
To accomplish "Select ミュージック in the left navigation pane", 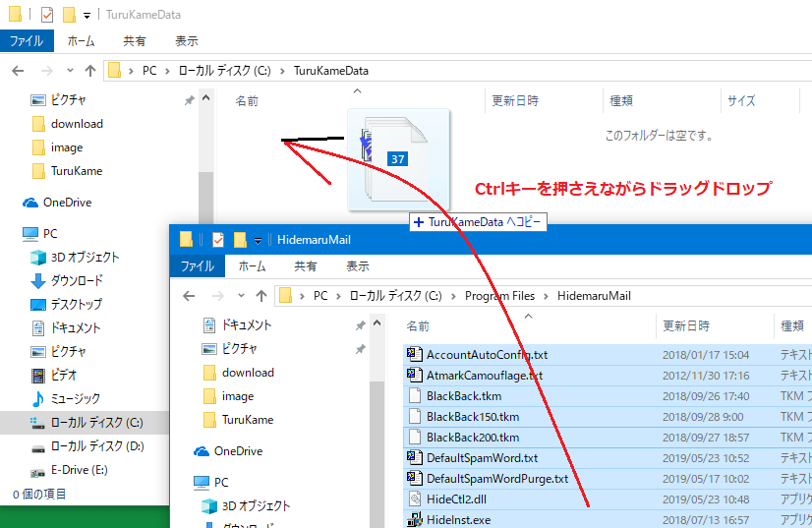I will pyautogui.click(x=75, y=398).
